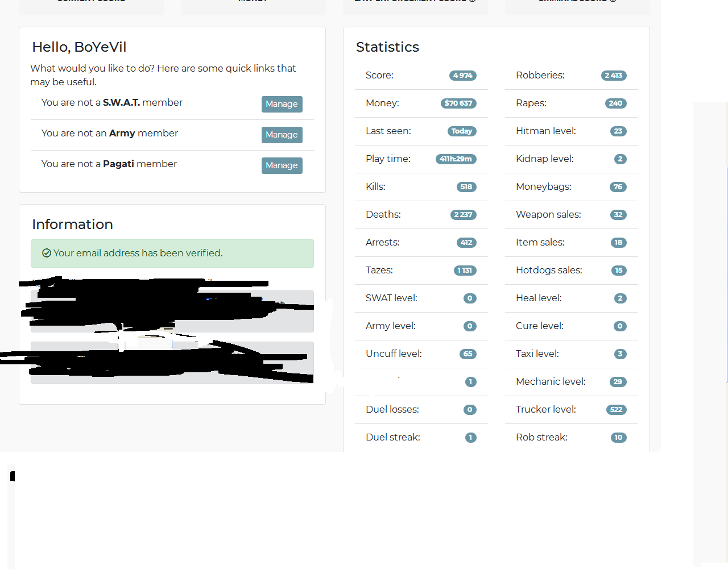728x582 pixels.
Task: Click the 'Uncuff level:' label
Action: coord(394,354)
